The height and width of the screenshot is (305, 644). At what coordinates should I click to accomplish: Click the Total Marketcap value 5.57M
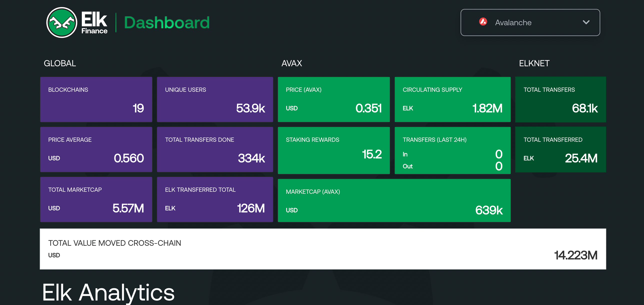[x=128, y=208]
